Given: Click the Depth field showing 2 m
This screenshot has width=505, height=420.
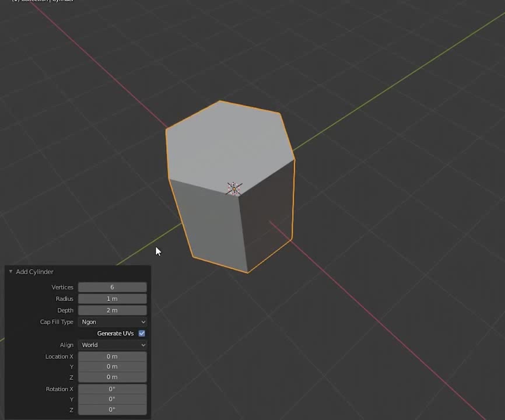Looking at the screenshot, I should 112,310.
